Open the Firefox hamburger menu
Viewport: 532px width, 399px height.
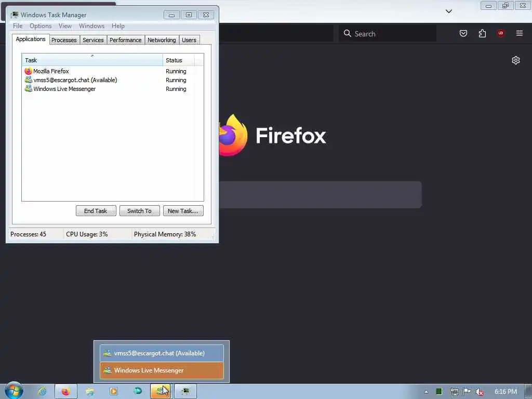[520, 33]
